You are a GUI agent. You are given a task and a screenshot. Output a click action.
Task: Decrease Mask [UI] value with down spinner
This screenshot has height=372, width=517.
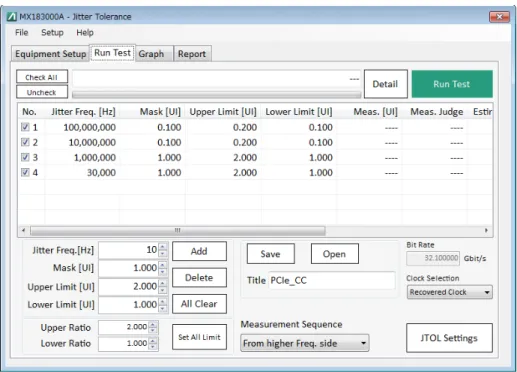pos(162,272)
